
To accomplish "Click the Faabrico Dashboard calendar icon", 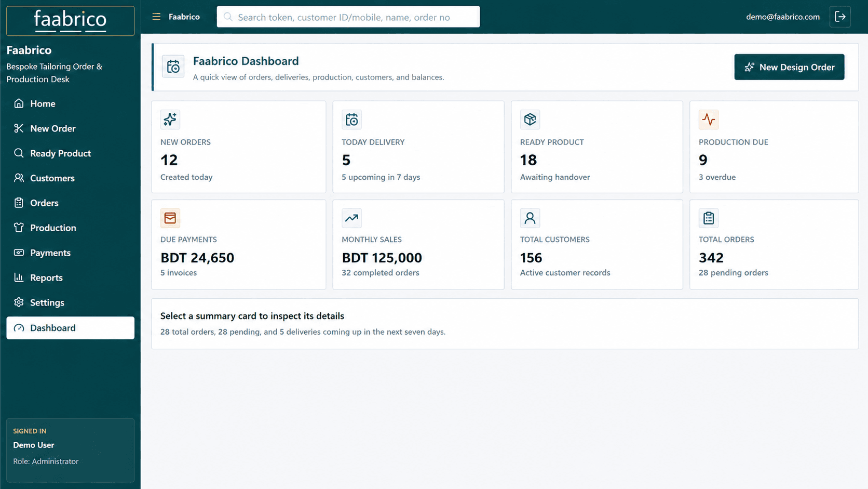I will click(173, 67).
